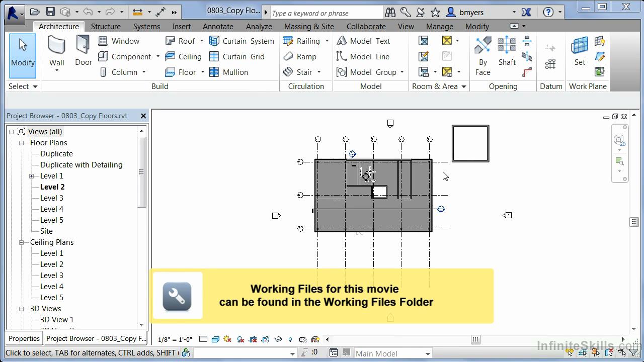Open the Insert ribbon tab

click(181, 26)
